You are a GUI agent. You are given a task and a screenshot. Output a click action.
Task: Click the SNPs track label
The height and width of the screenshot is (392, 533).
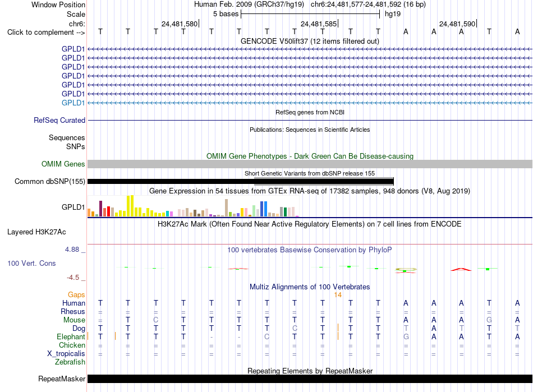pos(76,146)
